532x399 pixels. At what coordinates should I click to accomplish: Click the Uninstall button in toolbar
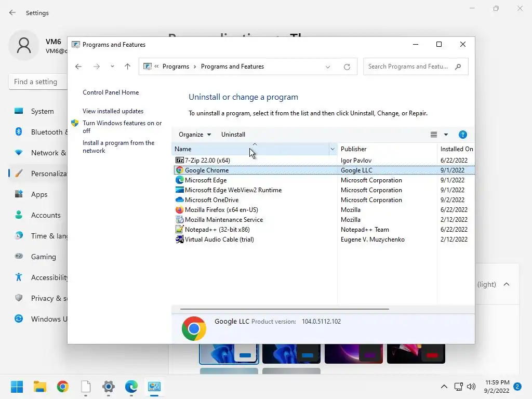tap(233, 135)
